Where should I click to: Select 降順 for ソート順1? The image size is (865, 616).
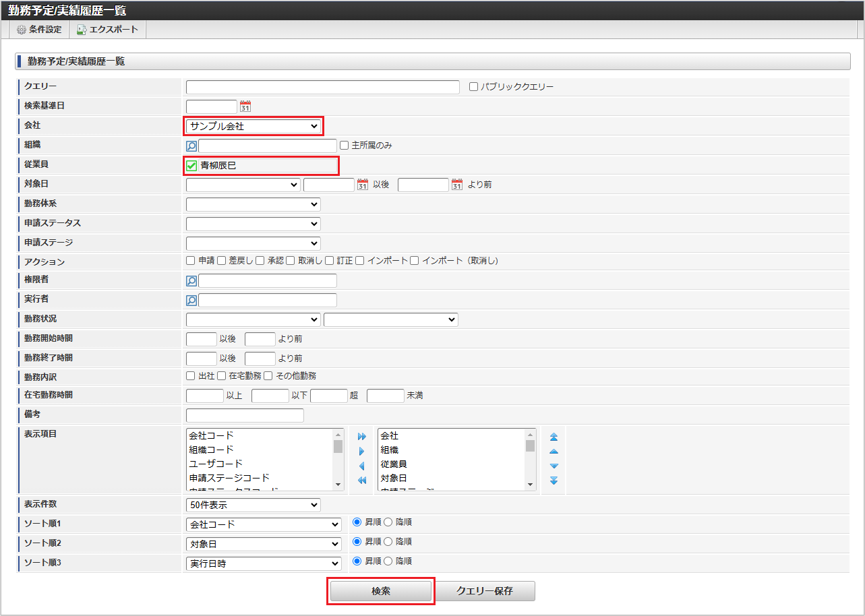coord(388,522)
